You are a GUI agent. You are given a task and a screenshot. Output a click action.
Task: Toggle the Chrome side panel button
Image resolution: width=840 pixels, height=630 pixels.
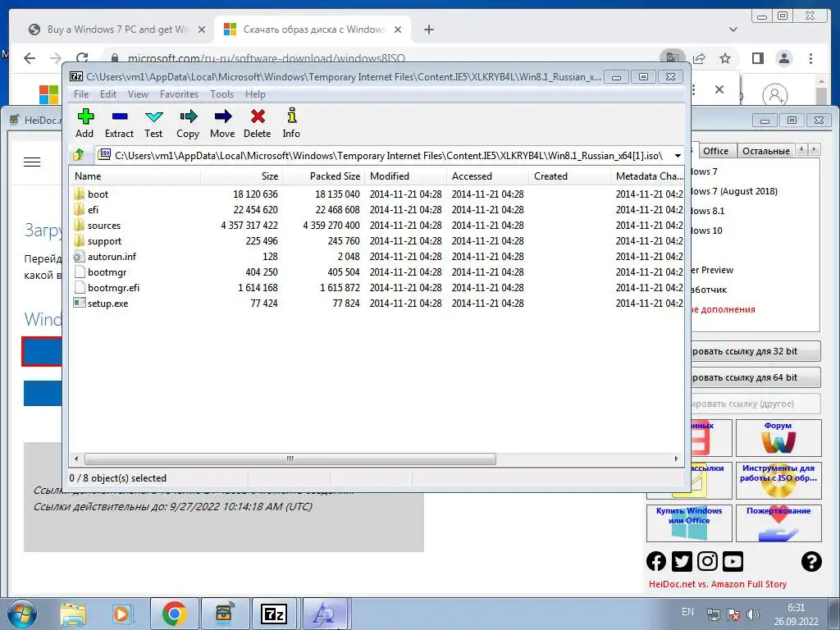point(757,58)
